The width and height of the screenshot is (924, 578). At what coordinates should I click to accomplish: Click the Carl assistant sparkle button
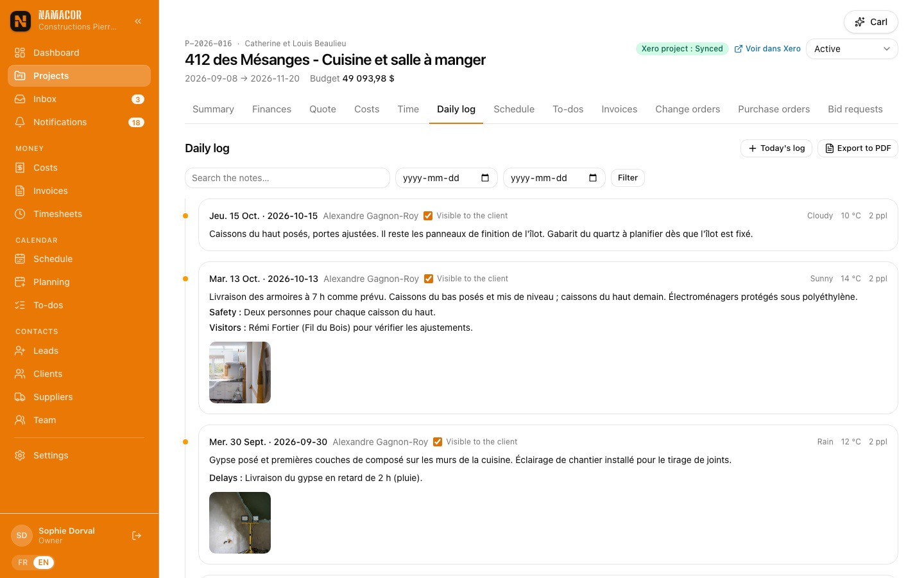(871, 22)
